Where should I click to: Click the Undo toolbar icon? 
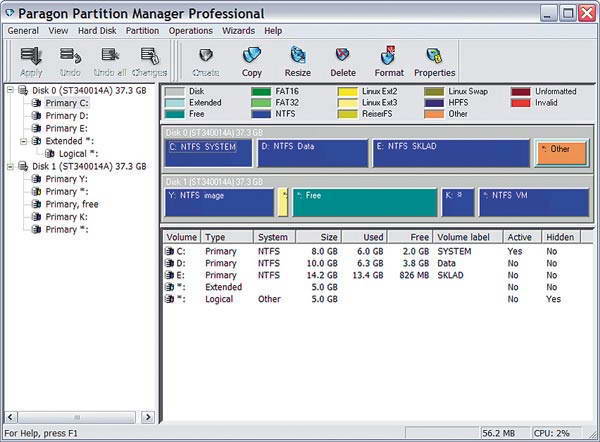[70, 56]
